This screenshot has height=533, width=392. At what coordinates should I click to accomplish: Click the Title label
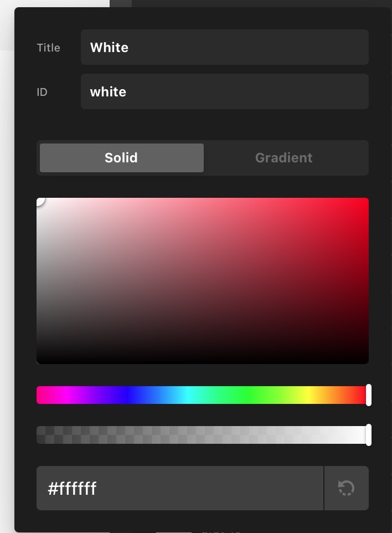[x=49, y=48]
